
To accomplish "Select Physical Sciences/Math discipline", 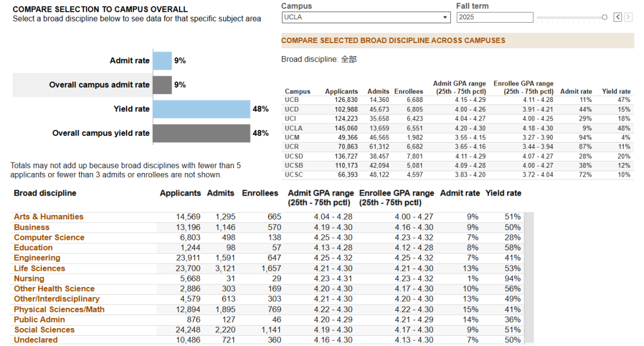I will (59, 310).
